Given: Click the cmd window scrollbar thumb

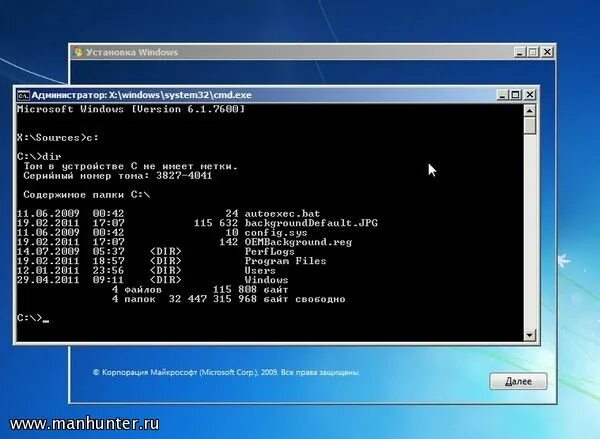Looking at the screenshot, I should (x=529, y=126).
